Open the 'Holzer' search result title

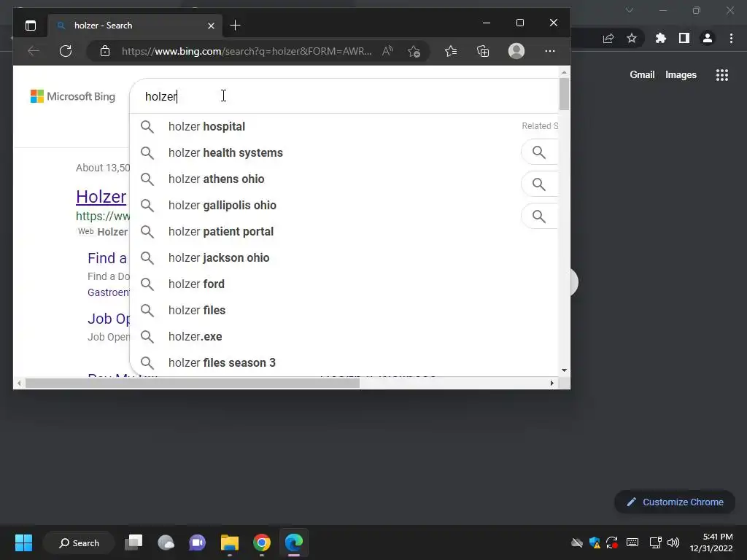(x=101, y=197)
